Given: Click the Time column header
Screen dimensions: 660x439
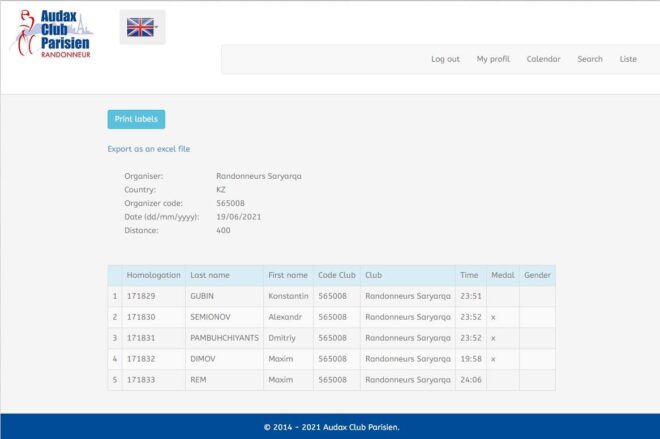Looking at the screenshot, I should coord(469,275).
